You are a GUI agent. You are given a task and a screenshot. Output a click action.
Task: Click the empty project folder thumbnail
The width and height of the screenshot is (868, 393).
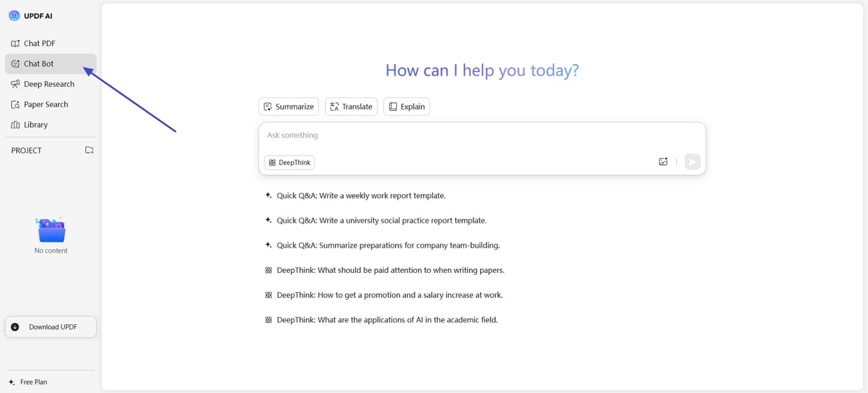(x=51, y=231)
